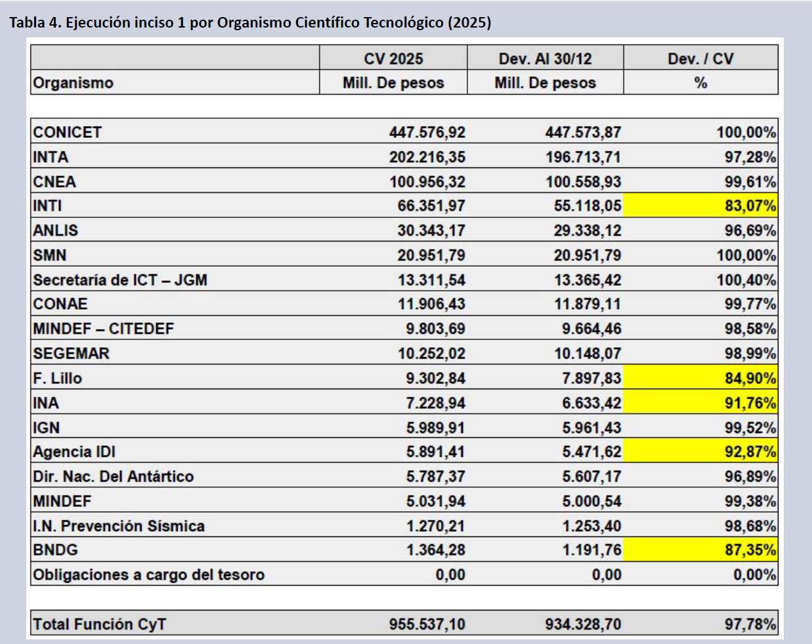This screenshot has height=644, width=812.
Task: Click the "Dev. Al 30/12" column header
Action: tap(545, 58)
